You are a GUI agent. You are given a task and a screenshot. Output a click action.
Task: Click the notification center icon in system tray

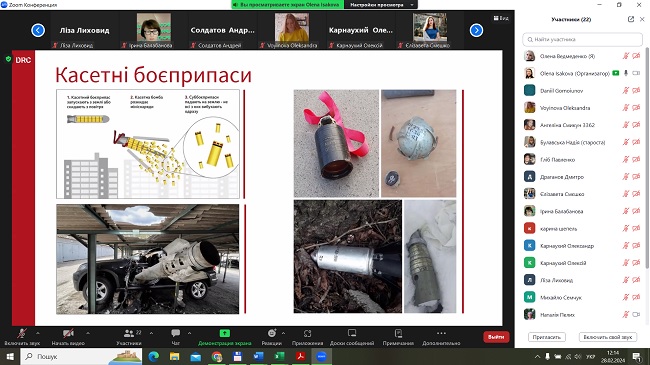click(637, 356)
